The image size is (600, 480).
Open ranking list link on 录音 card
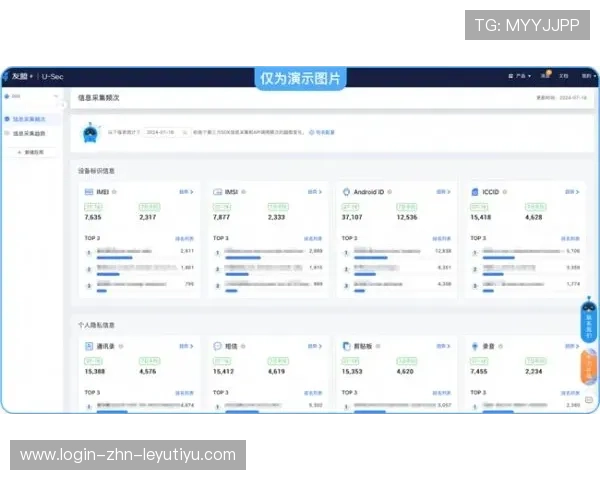(570, 393)
